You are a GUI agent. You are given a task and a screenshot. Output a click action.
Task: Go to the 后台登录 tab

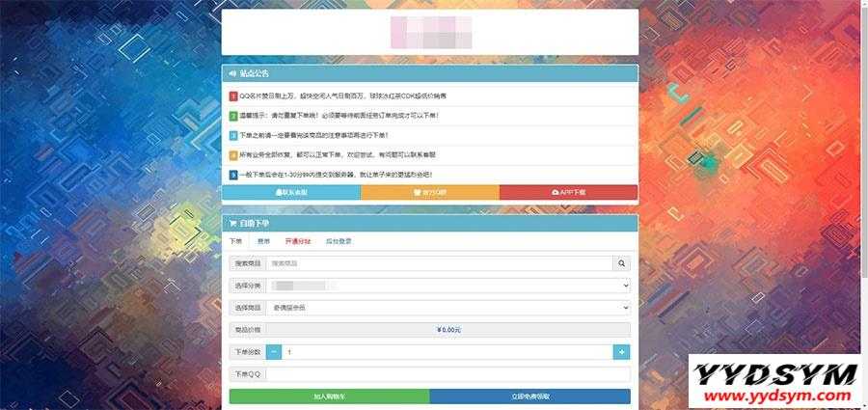tap(339, 241)
